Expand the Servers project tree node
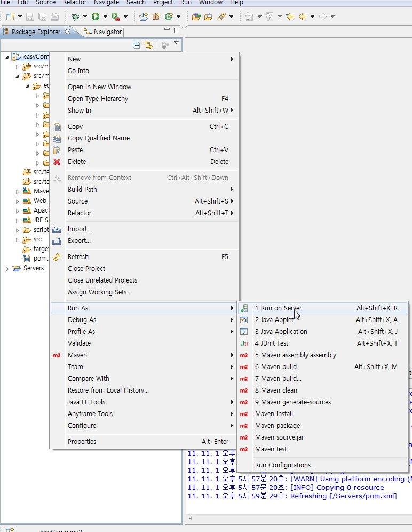The width and height of the screenshot is (412, 532). click(7, 268)
